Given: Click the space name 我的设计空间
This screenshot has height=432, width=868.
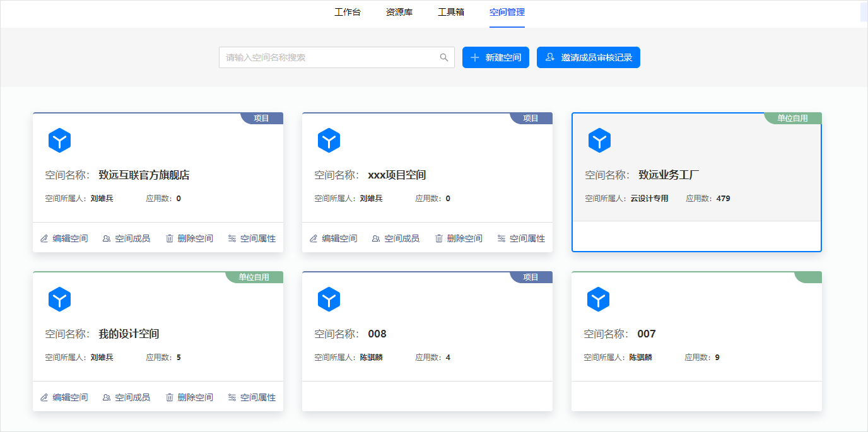Looking at the screenshot, I should (129, 334).
